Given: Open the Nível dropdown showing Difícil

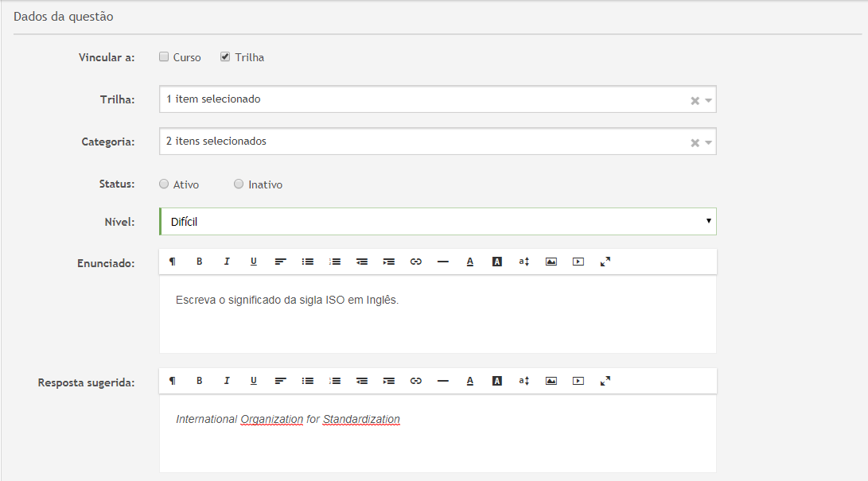Looking at the screenshot, I should tap(438, 222).
